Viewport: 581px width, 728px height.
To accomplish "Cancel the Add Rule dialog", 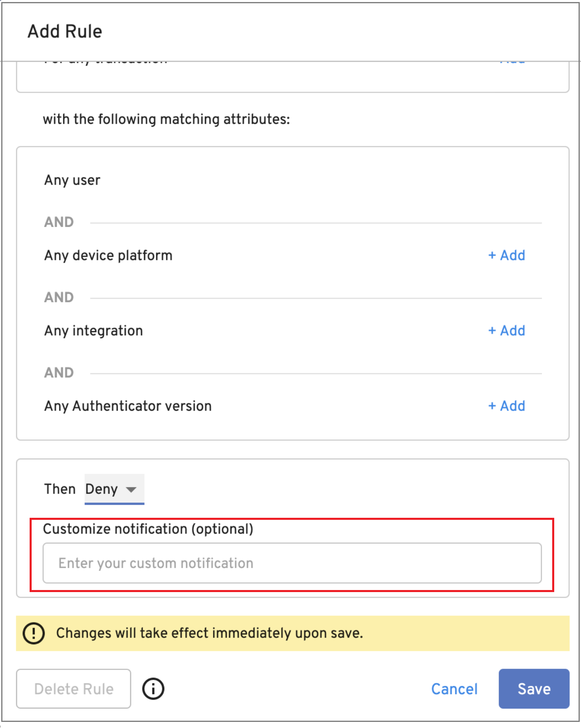I will click(x=454, y=689).
